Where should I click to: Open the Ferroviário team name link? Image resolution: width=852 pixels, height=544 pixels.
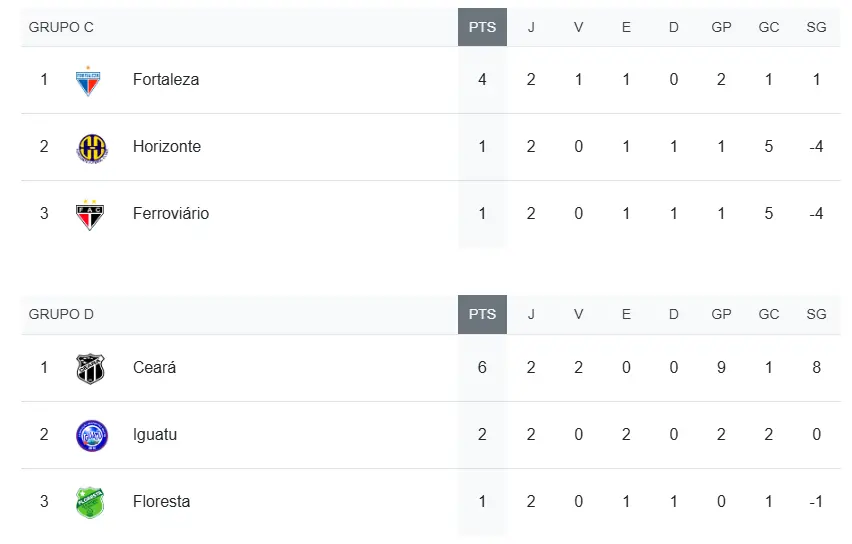pos(171,214)
